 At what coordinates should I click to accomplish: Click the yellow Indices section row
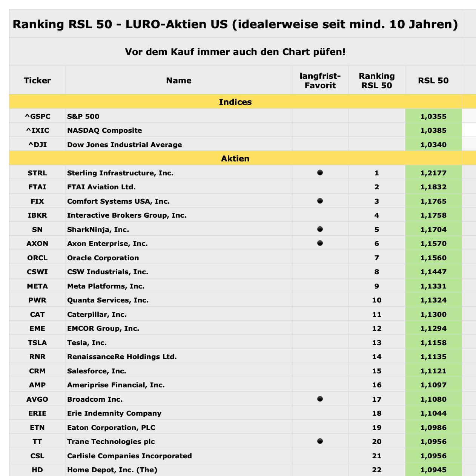(x=235, y=102)
